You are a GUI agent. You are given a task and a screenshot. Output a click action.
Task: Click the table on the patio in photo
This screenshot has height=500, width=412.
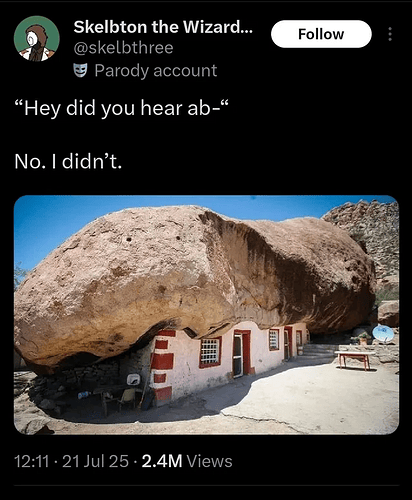pyautogui.click(x=355, y=360)
